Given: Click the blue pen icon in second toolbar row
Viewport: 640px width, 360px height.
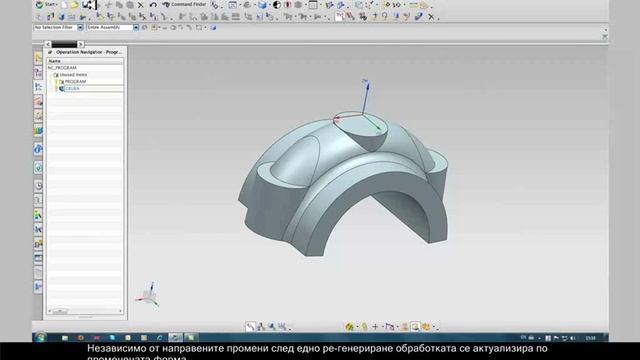Looking at the screenshot, I should [x=419, y=17].
